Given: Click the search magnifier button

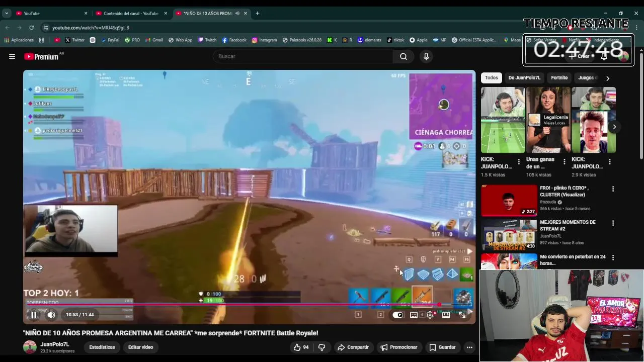Looking at the screenshot, I should 404,56.
